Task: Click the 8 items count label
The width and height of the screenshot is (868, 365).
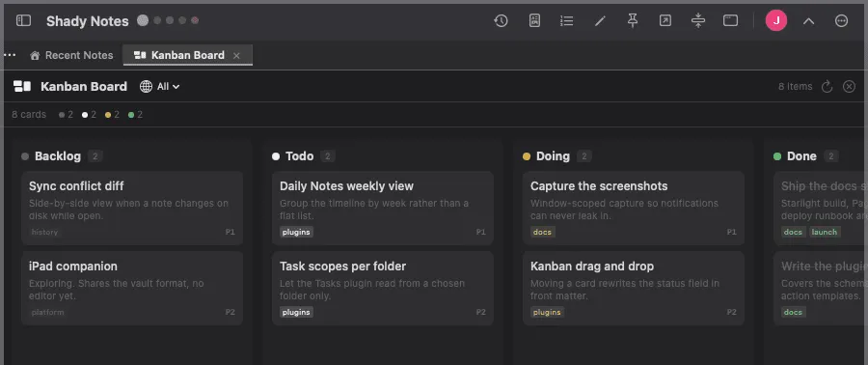Action: [796, 86]
